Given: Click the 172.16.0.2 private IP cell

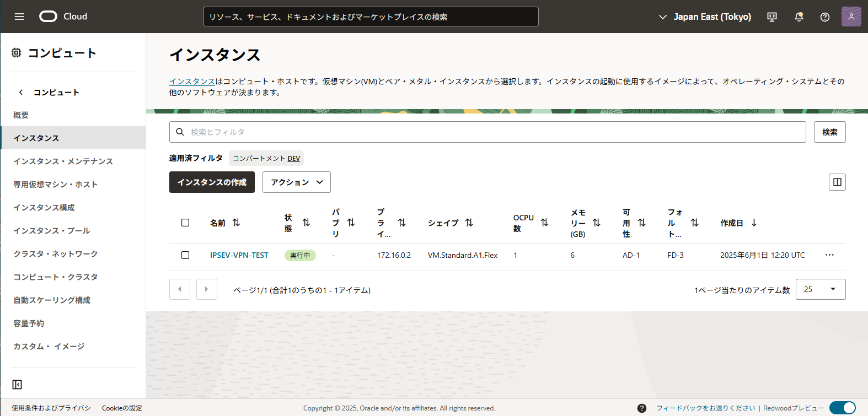Looking at the screenshot, I should (x=394, y=255).
